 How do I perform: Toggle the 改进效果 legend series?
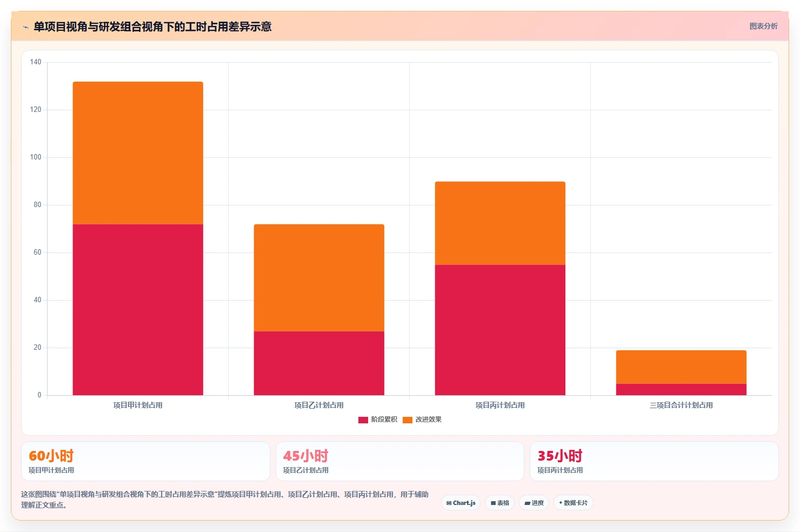click(x=422, y=420)
